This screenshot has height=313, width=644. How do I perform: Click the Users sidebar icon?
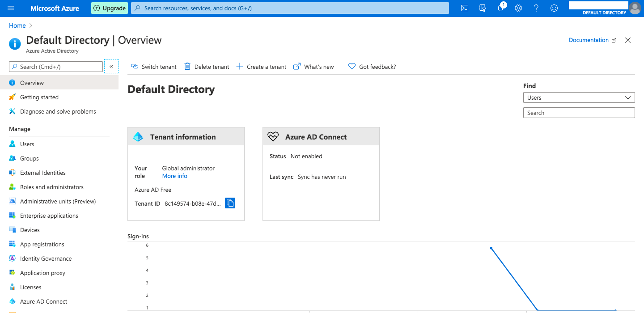[12, 144]
